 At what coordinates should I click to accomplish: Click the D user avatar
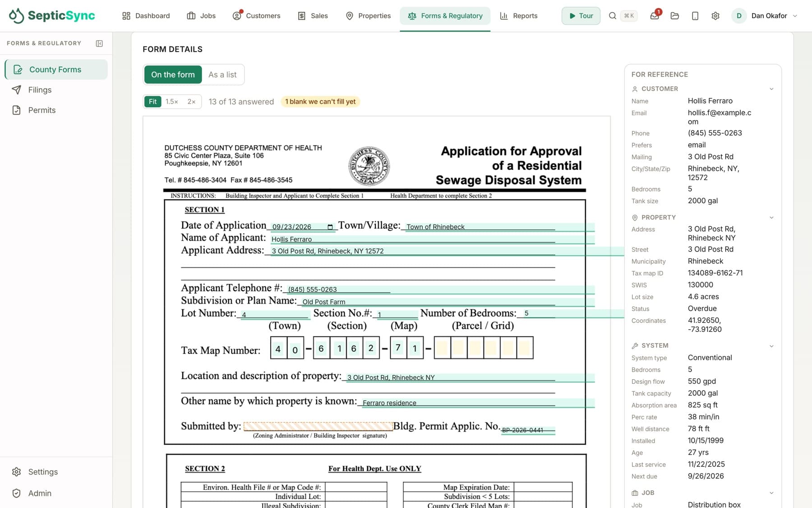(x=739, y=16)
